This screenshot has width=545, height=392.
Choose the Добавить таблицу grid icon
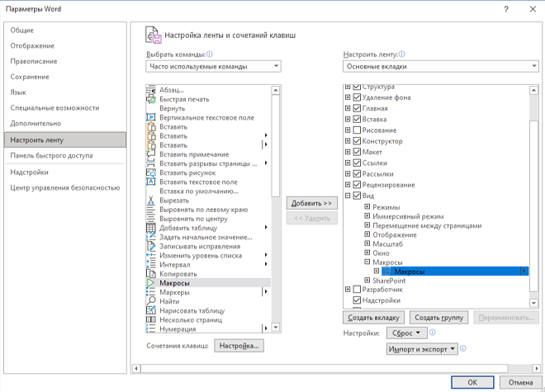151,228
